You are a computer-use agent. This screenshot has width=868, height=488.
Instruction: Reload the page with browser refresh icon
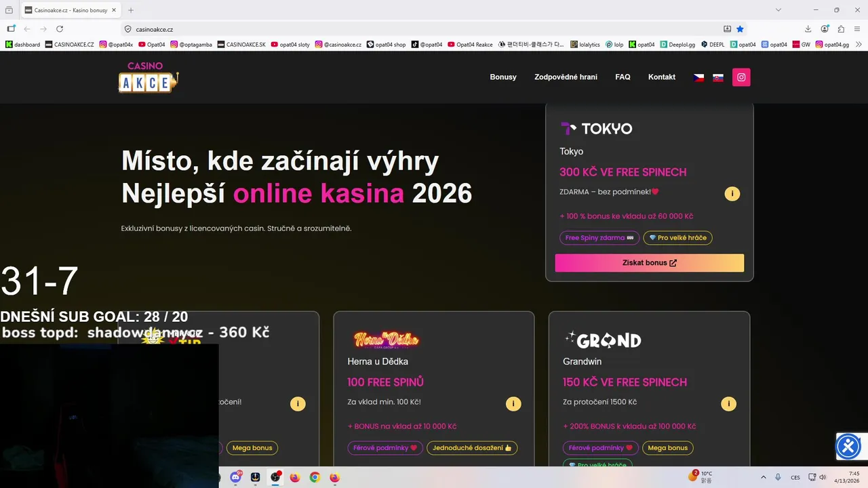point(60,29)
